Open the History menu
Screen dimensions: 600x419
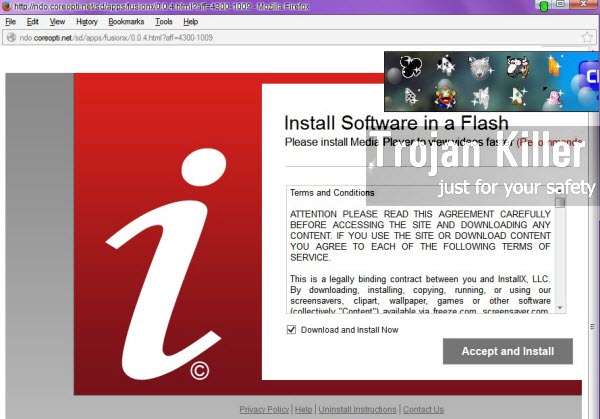click(87, 21)
